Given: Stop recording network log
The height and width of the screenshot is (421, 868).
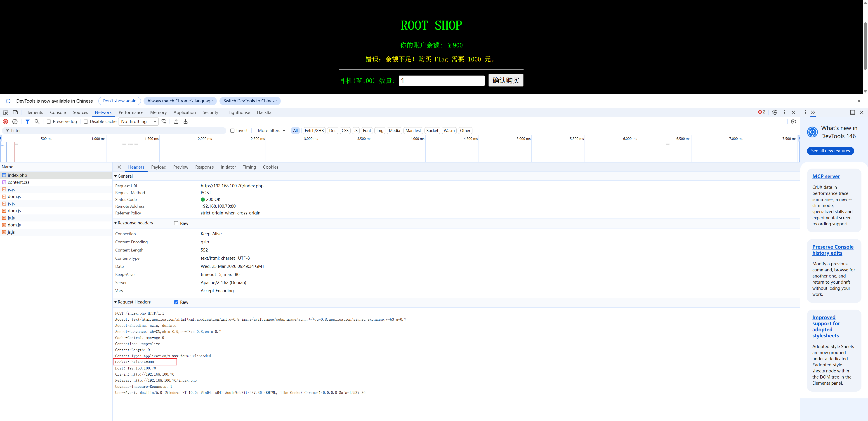Looking at the screenshot, I should [5, 122].
